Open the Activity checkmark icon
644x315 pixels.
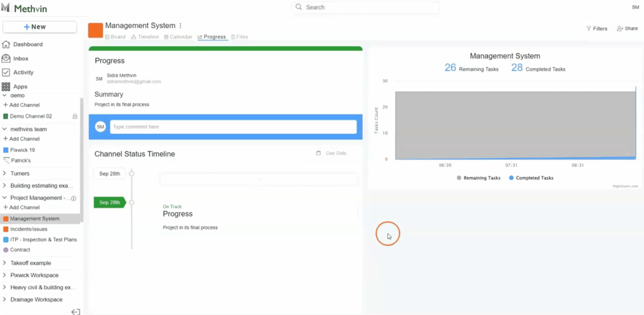coord(6,72)
